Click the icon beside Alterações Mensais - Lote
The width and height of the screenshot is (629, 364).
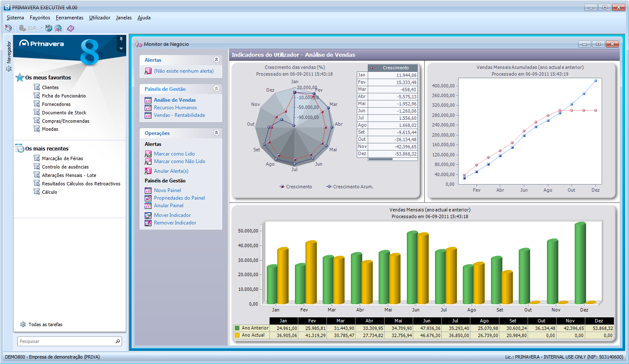[x=37, y=175]
